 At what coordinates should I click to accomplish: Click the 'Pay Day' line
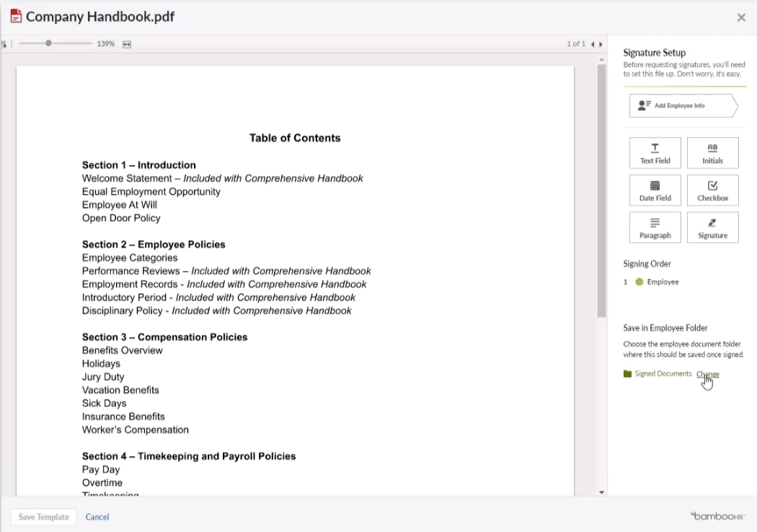click(100, 470)
